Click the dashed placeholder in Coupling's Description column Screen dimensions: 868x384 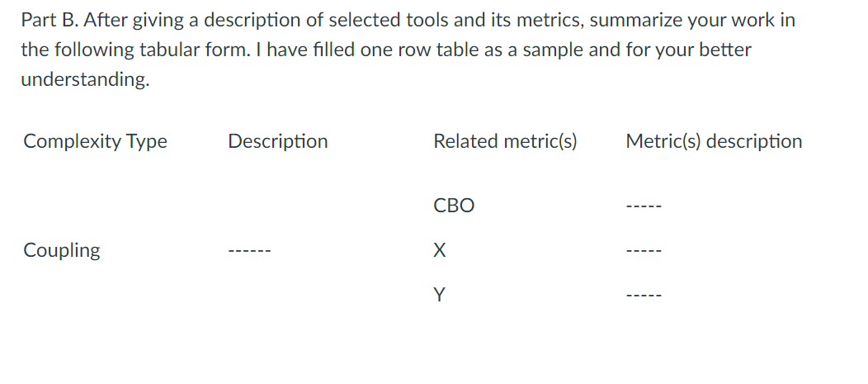[x=248, y=252]
